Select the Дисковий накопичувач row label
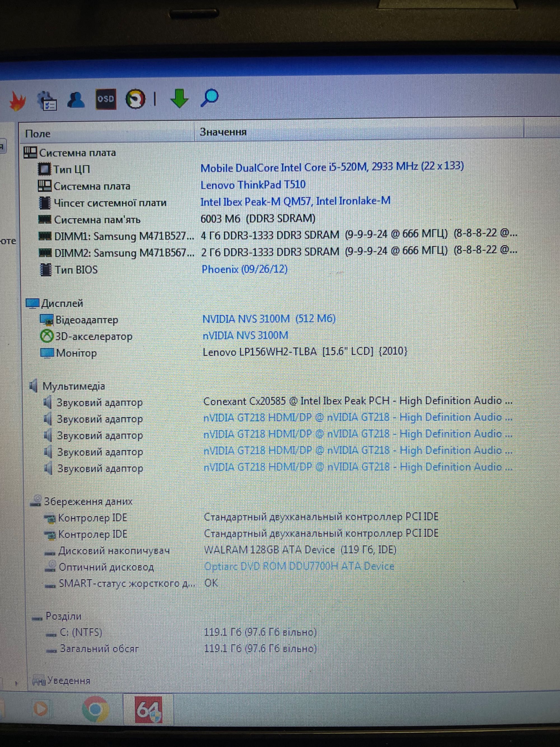The height and width of the screenshot is (747, 560). (x=114, y=551)
